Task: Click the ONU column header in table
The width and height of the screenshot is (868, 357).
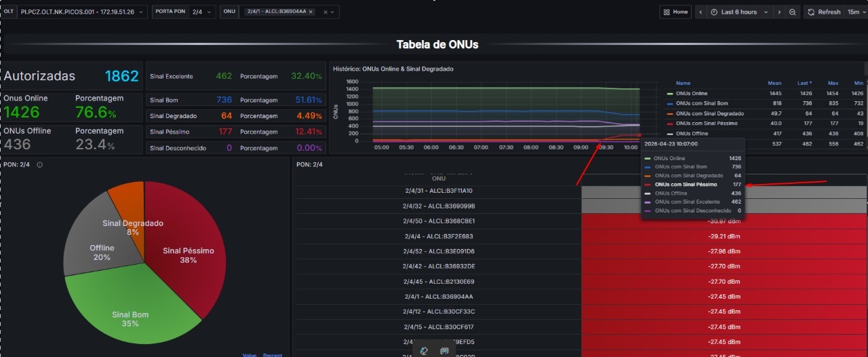Action: [x=439, y=178]
